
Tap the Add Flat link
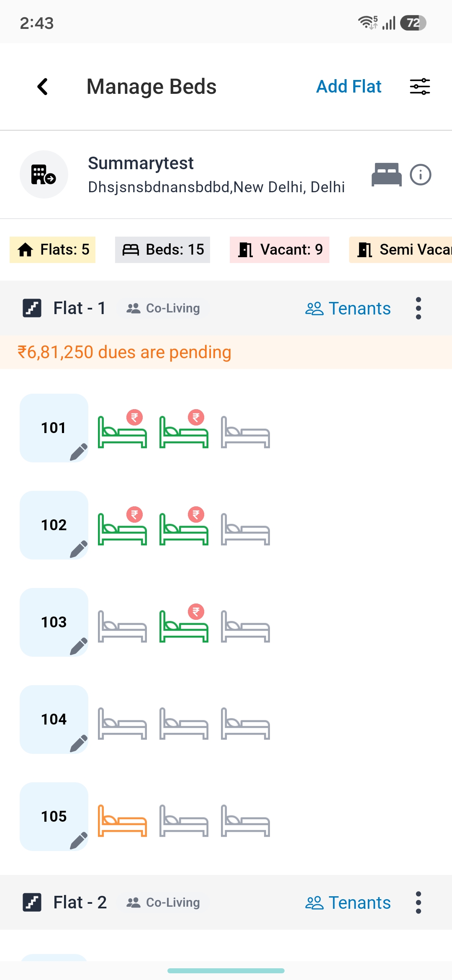[349, 87]
